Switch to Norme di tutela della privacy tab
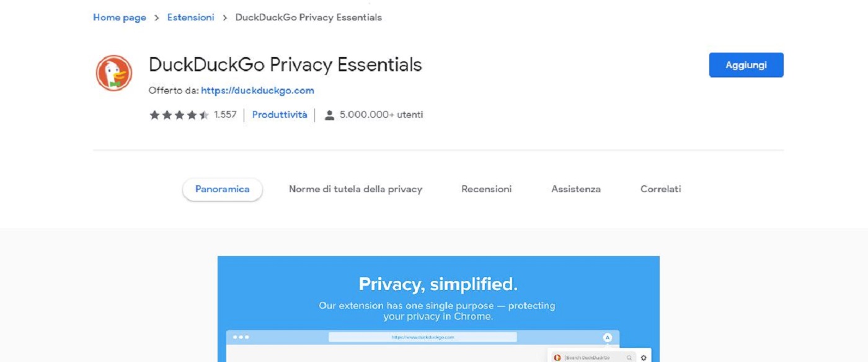 [355, 189]
